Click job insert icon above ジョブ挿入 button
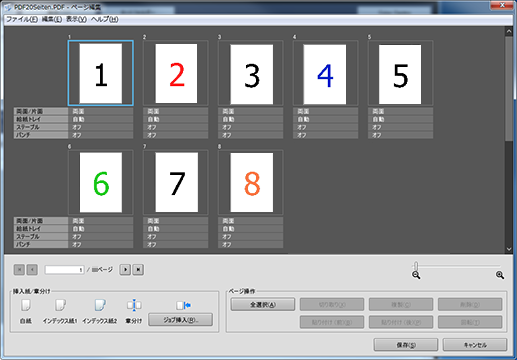The width and height of the screenshot is (517, 360). pos(183,305)
